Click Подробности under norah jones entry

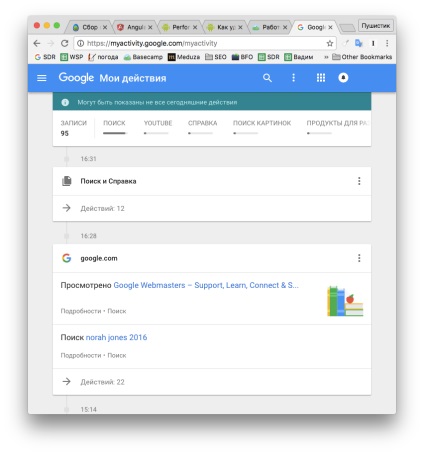[81, 355]
